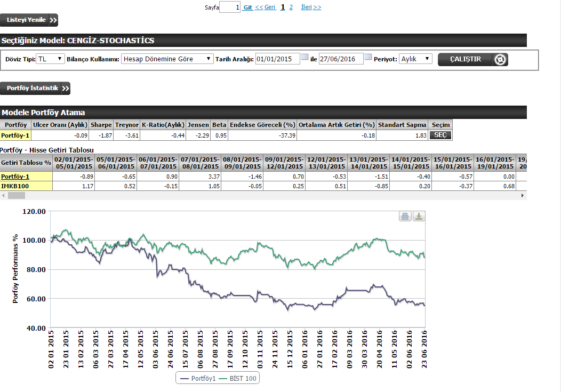The height and width of the screenshot is (392, 561).
Task: Click the Treynor column header
Action: click(x=127, y=124)
